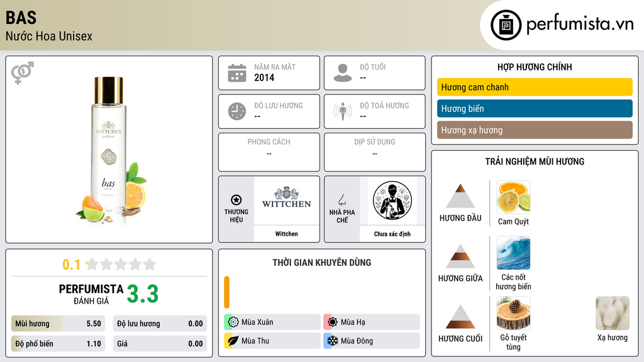Click the calendar icon beside Năm ra mắt
Screen dimensions: 644x362
pos(237,73)
